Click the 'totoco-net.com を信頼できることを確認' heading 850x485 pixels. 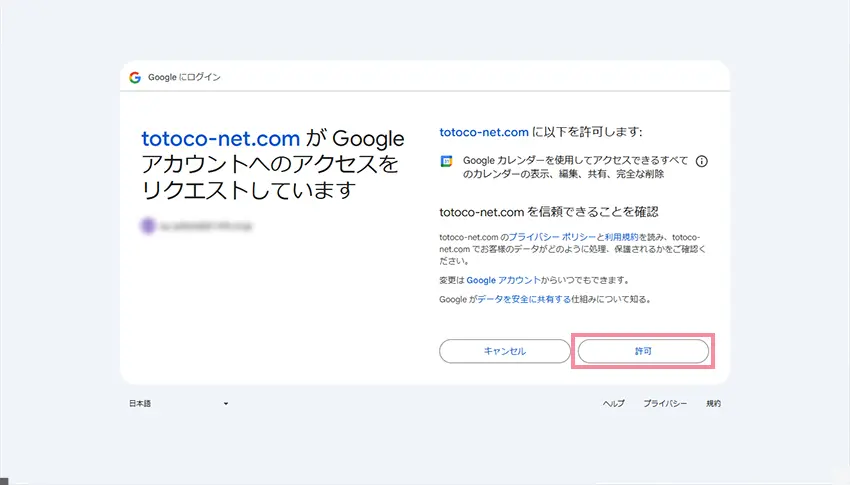click(549, 212)
